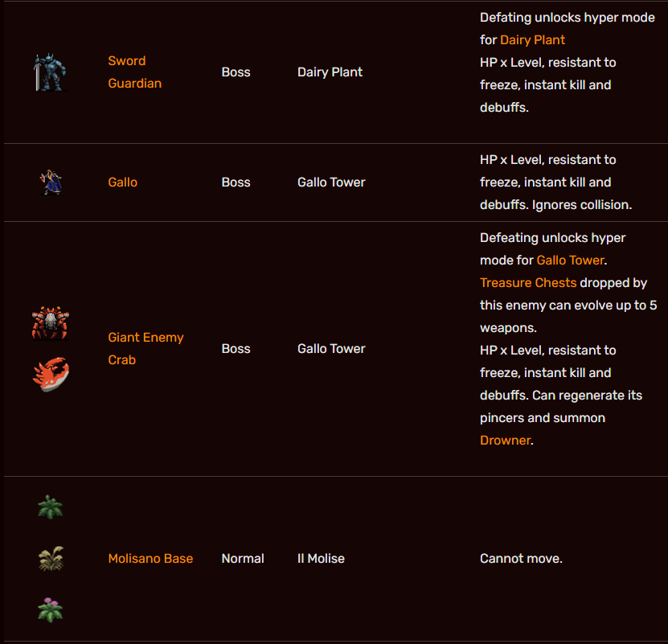668x644 pixels.
Task: Click the crab pincer claw sprite
Action: [x=51, y=375]
